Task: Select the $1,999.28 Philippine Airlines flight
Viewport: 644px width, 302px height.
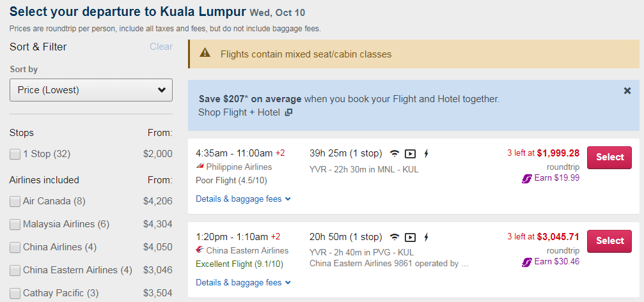Action: (609, 157)
